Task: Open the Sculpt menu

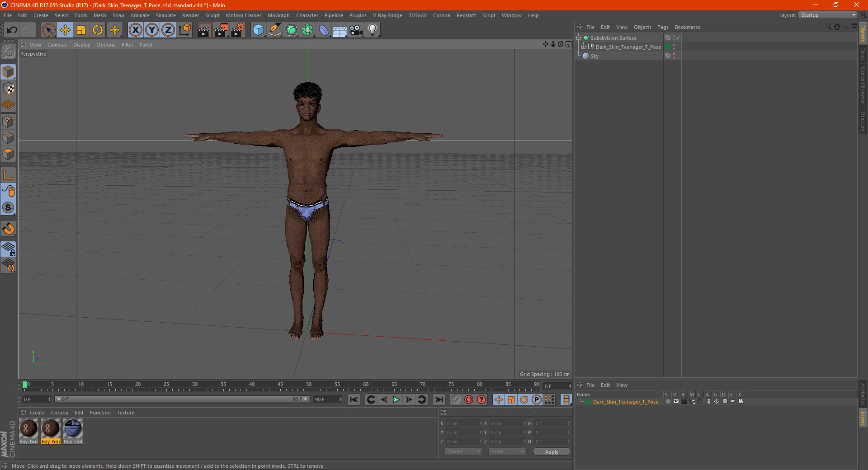Action: pyautogui.click(x=212, y=15)
